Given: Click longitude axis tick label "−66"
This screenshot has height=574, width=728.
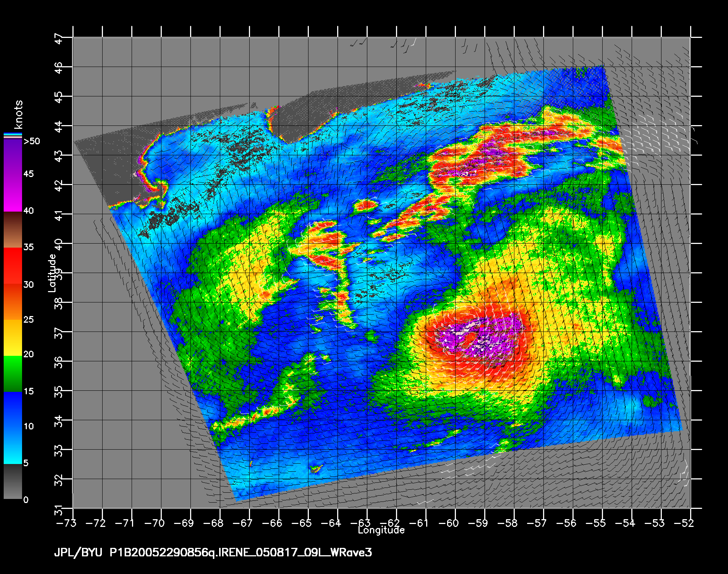Looking at the screenshot, I should [x=272, y=523].
